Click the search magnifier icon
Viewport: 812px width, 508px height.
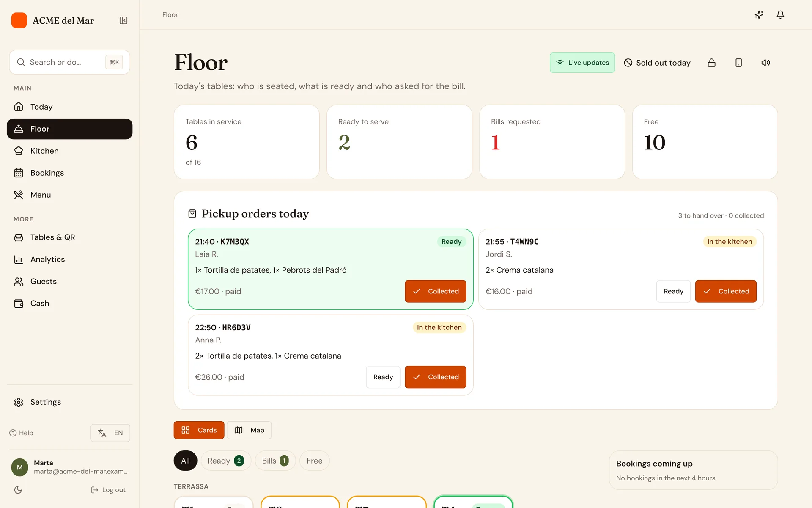click(21, 62)
